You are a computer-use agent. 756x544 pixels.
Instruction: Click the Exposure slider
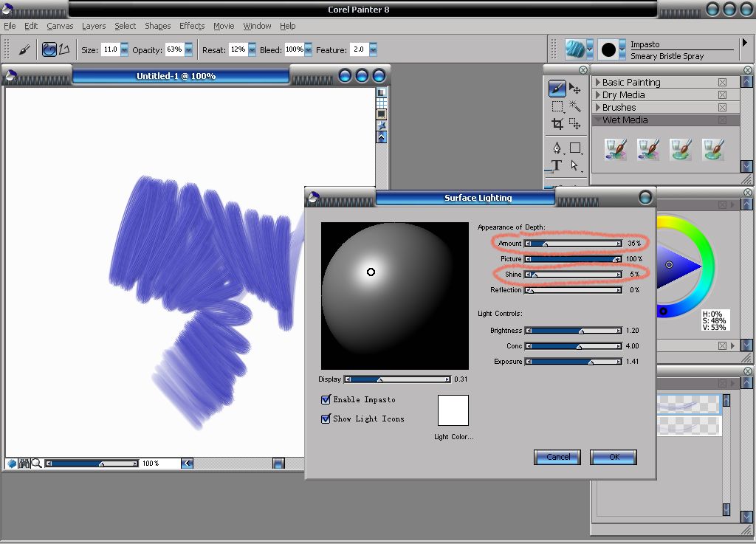click(573, 362)
